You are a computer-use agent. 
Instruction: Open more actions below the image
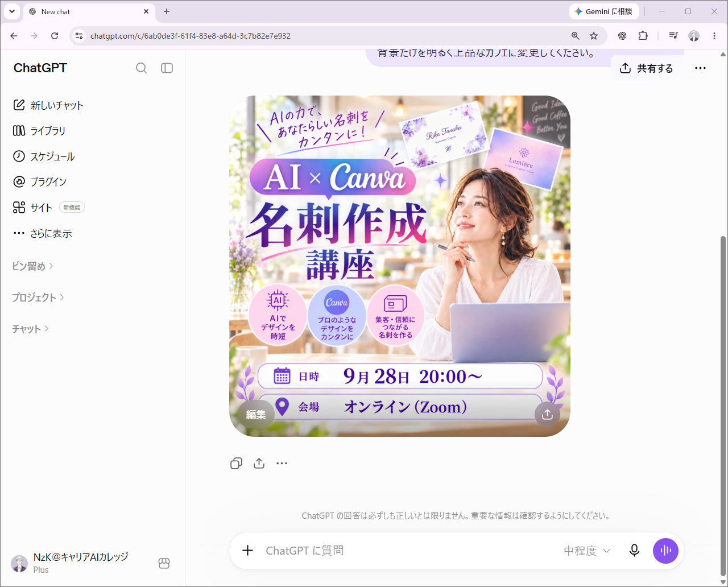tap(282, 464)
